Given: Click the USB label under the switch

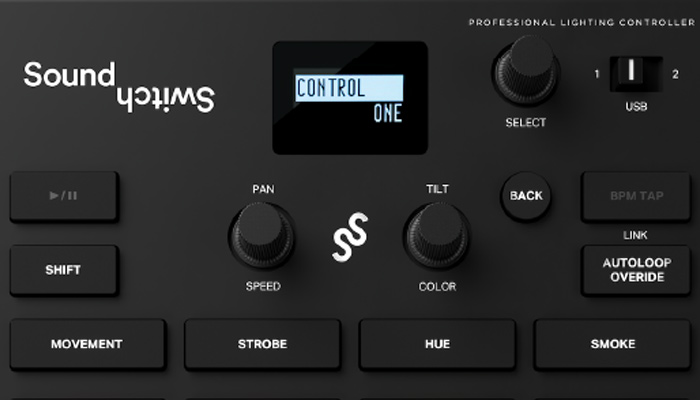Looking at the screenshot, I should 636,106.
